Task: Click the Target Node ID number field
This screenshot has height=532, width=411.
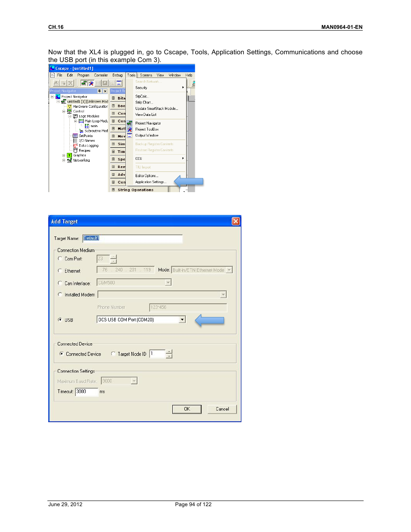Action: click(158, 354)
